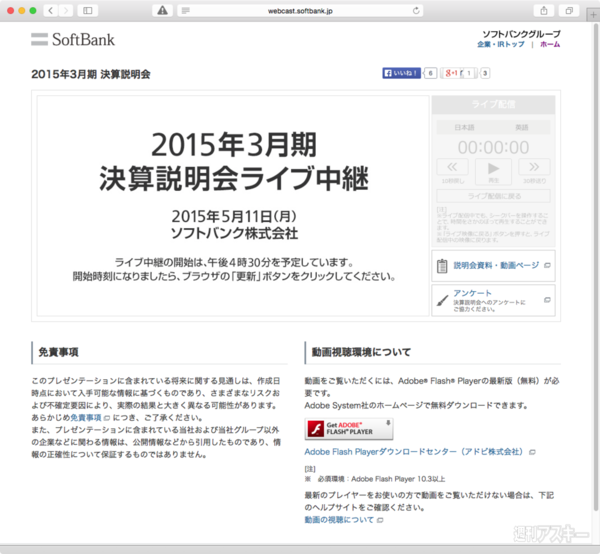This screenshot has width=600, height=554.
Task: Click the 00:00:00 player time display
Action: (x=493, y=147)
